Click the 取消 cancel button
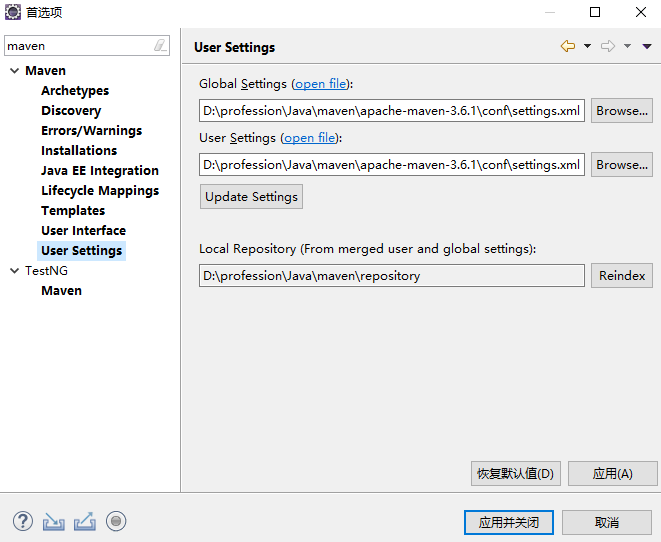The image size is (661, 542). click(x=607, y=523)
